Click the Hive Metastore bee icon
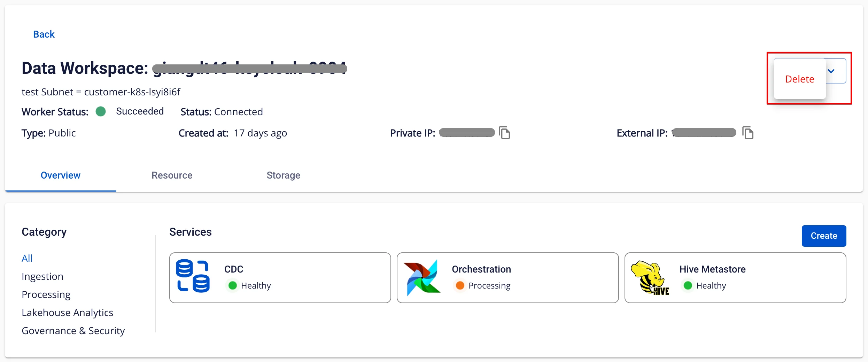The width and height of the screenshot is (868, 362). pyautogui.click(x=650, y=278)
